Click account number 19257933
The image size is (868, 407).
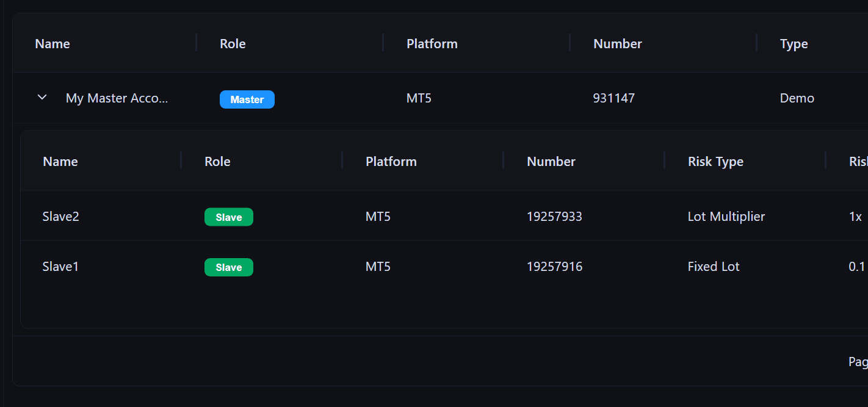coord(554,217)
